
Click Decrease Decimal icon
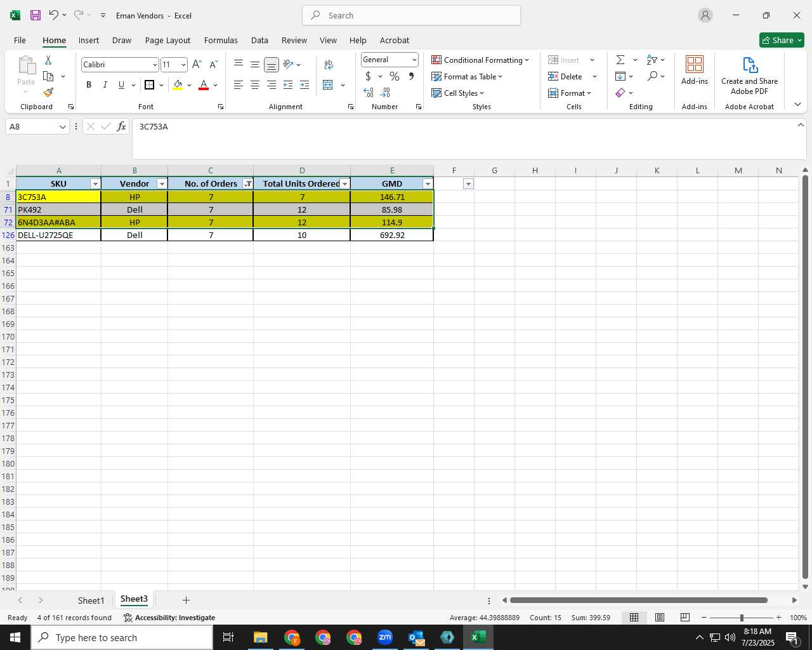click(385, 93)
